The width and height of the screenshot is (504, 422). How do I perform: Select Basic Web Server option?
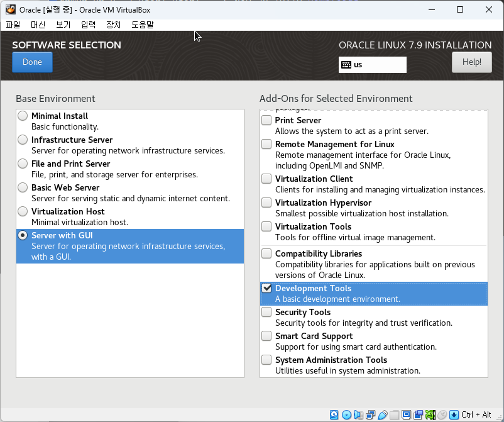coord(23,187)
